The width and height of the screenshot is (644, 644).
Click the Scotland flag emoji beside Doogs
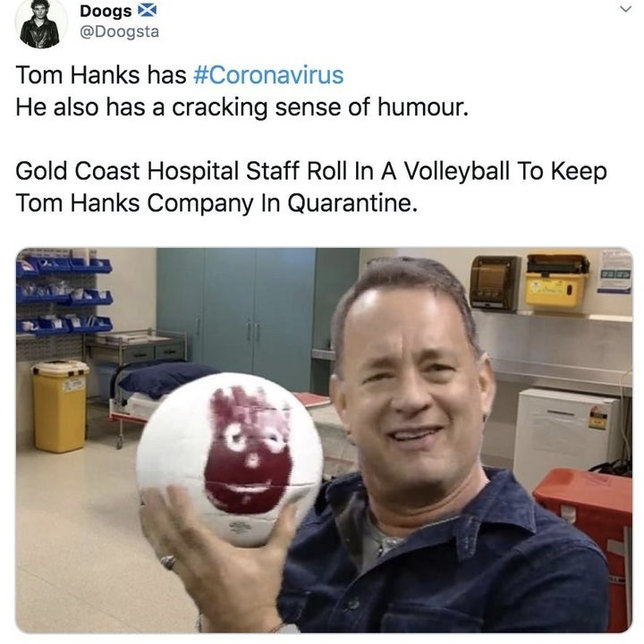point(147,10)
